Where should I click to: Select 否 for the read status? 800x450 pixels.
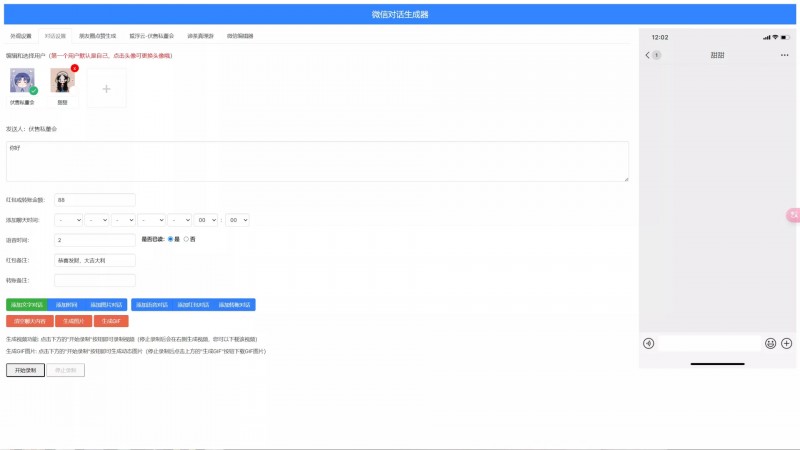pyautogui.click(x=186, y=239)
